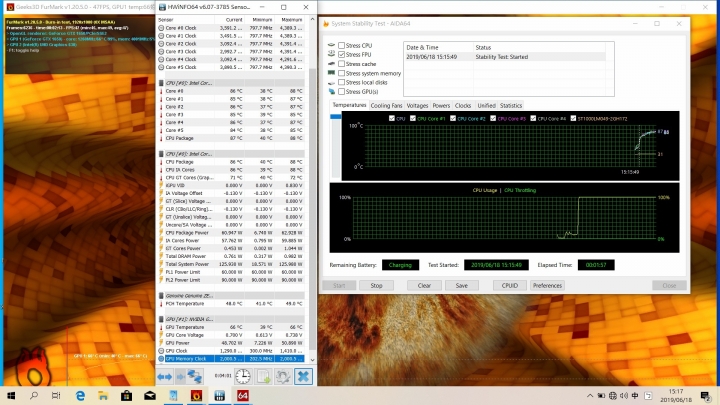
Task: Click the Maximum column header in HWiNFO
Action: point(292,20)
